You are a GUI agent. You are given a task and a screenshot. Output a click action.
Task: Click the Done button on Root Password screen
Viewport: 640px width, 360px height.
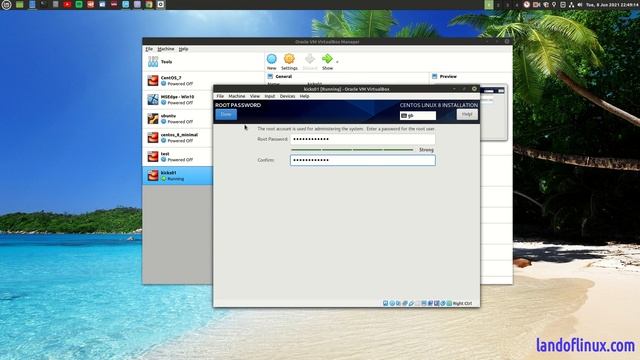coord(226,114)
